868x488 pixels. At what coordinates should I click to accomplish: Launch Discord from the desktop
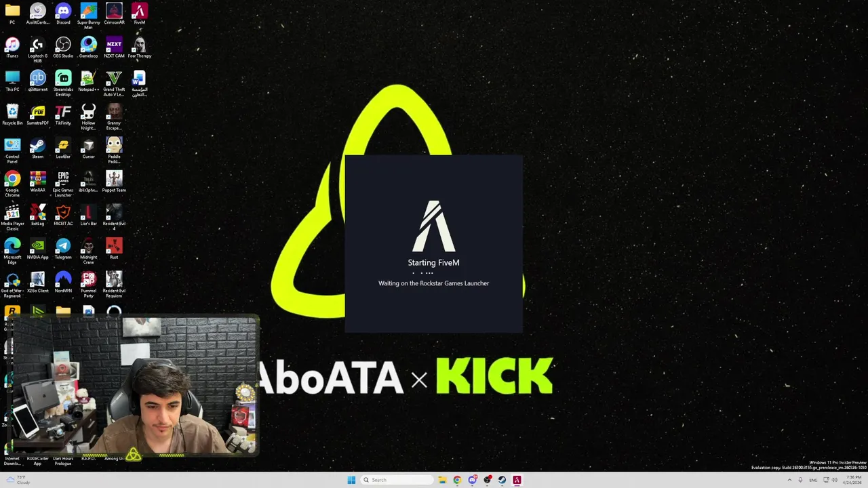pos(63,14)
